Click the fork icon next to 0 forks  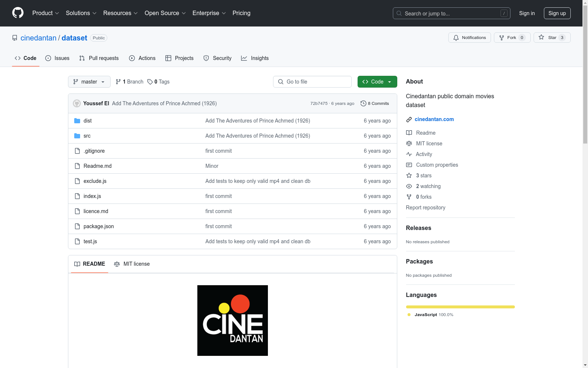pyautogui.click(x=409, y=197)
